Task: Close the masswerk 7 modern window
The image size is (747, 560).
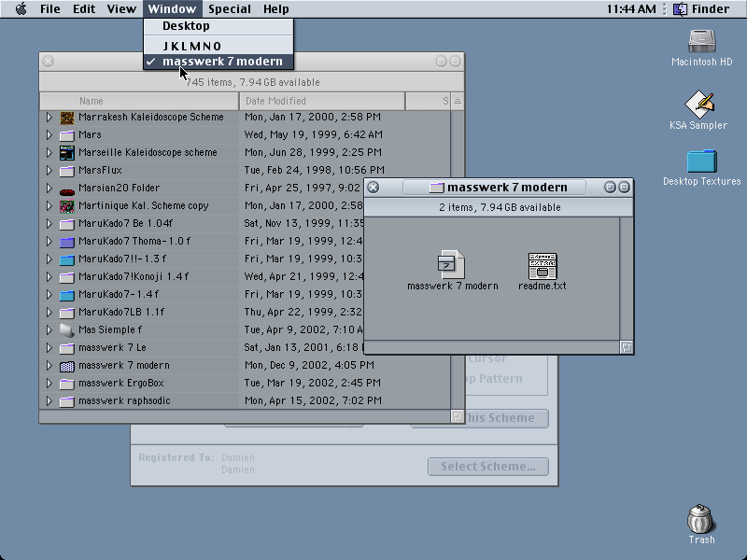Action: (x=373, y=188)
